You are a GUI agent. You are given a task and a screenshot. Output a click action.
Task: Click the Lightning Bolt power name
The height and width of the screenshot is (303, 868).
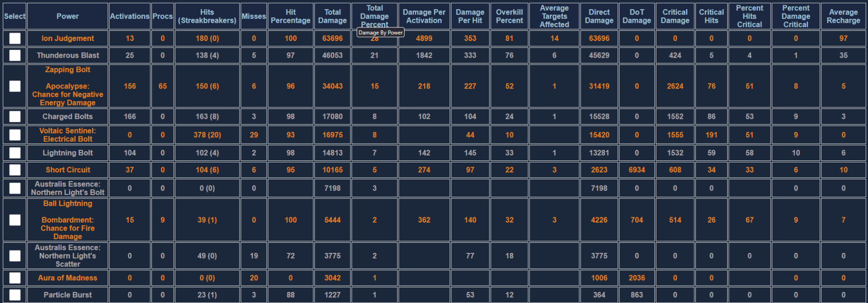(68, 153)
